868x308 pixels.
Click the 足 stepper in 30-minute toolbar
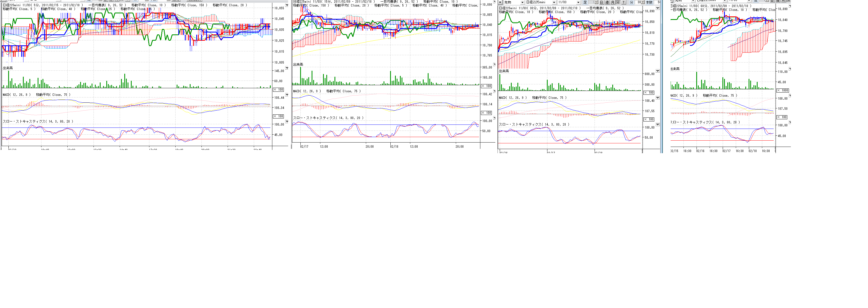click(595, 2)
